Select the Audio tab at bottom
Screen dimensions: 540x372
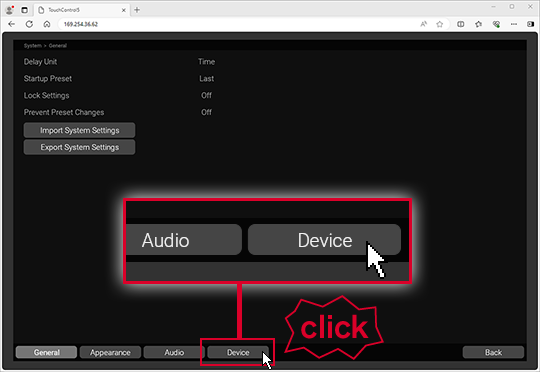tap(174, 352)
